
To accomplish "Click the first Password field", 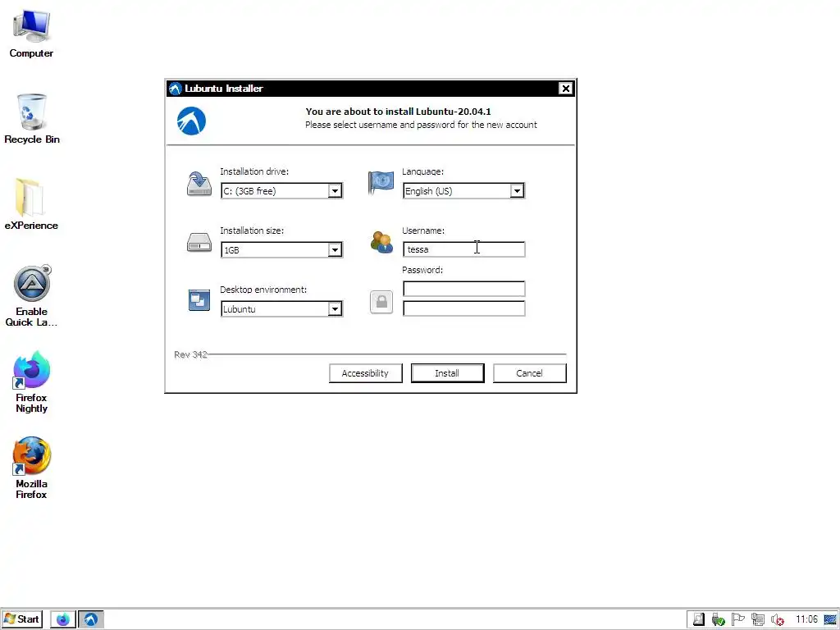I will 464,289.
